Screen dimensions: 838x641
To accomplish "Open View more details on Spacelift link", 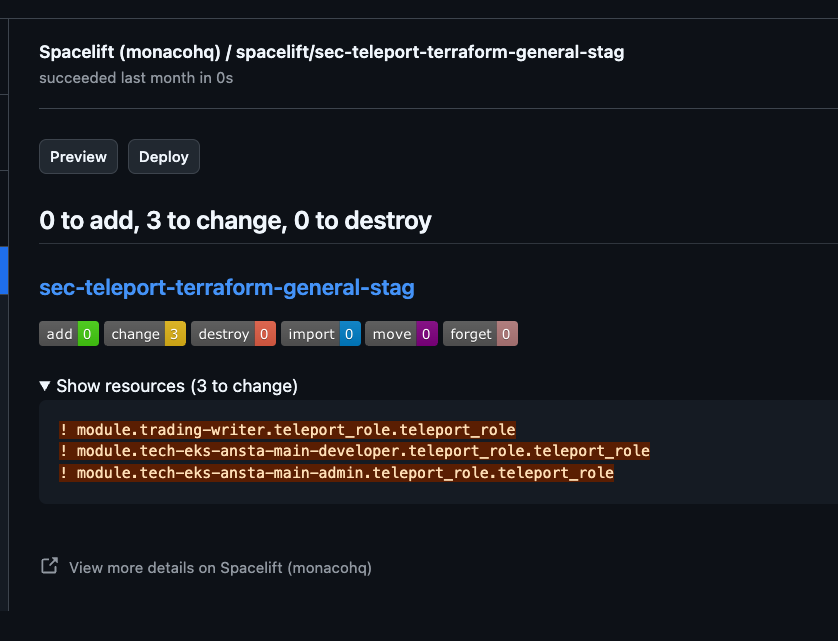I will pos(220,568).
